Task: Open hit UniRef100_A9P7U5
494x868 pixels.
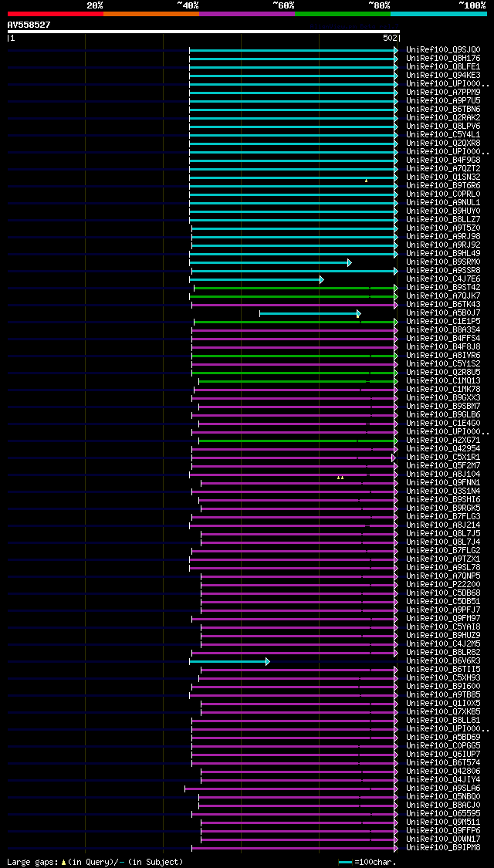Action: (443, 101)
